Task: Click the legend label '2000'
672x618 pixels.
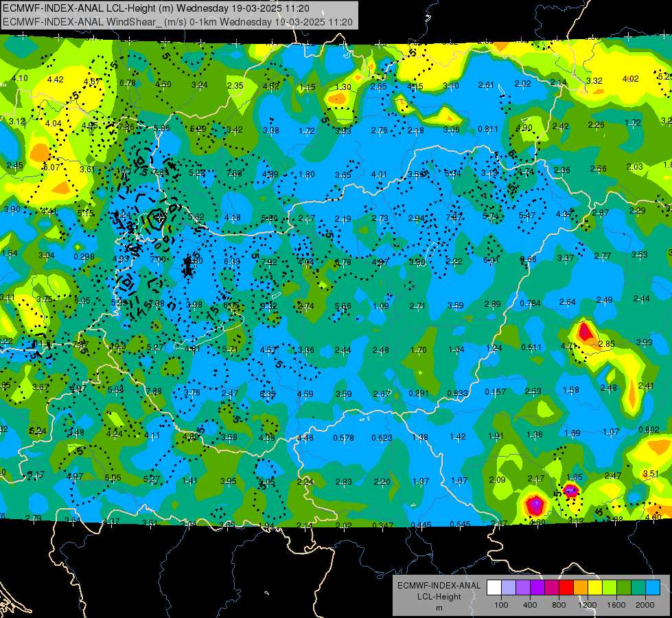Action: [x=645, y=605]
